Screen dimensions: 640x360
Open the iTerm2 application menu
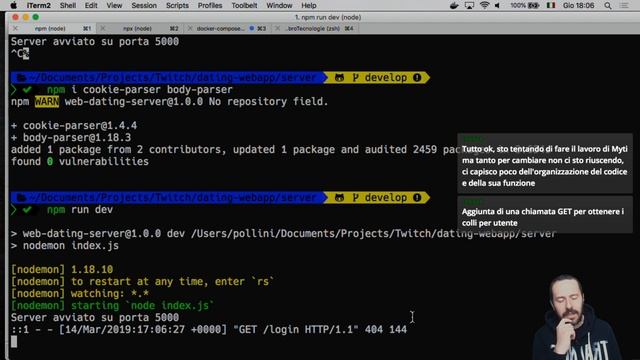(39, 5)
